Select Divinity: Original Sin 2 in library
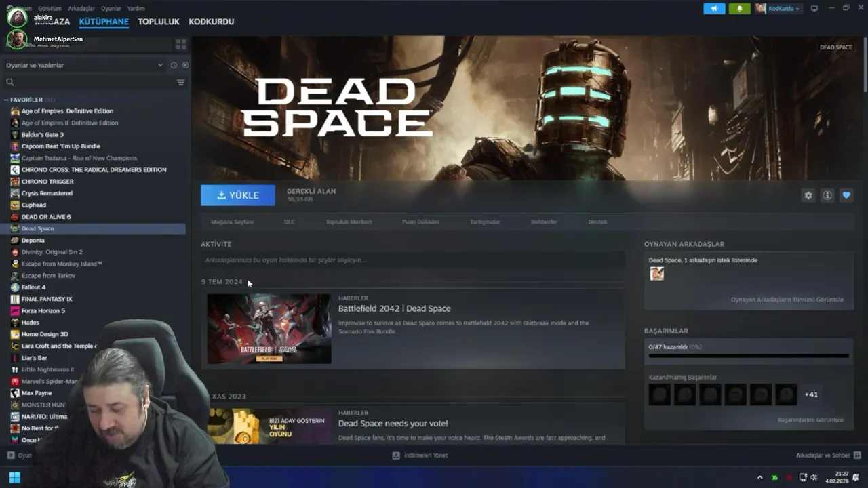Screen dimensions: 868x488 52,252
